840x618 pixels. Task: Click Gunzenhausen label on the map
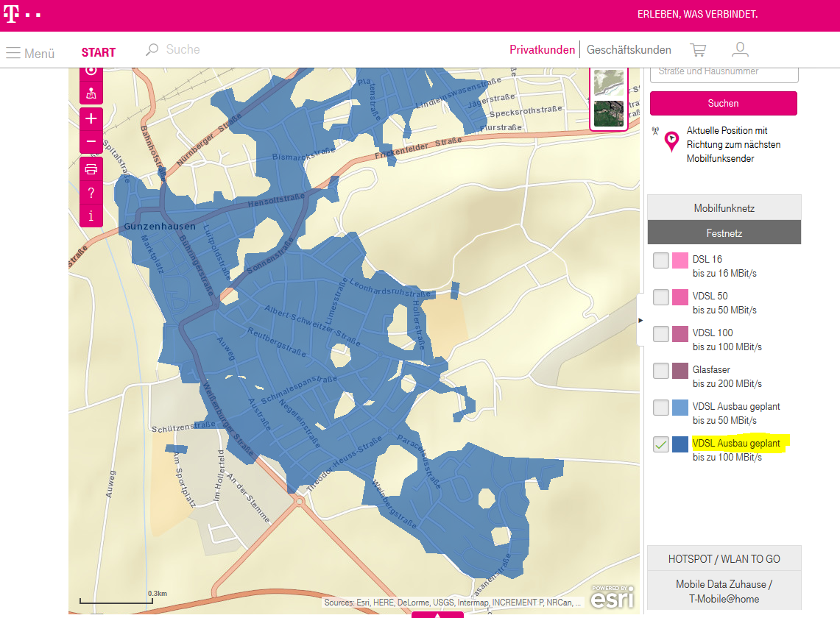pos(160,227)
